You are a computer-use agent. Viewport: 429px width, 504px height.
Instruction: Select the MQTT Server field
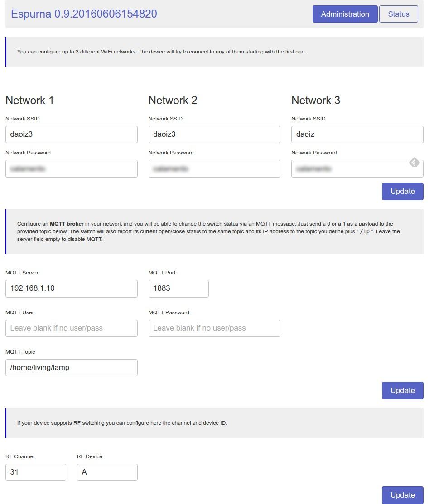point(72,288)
